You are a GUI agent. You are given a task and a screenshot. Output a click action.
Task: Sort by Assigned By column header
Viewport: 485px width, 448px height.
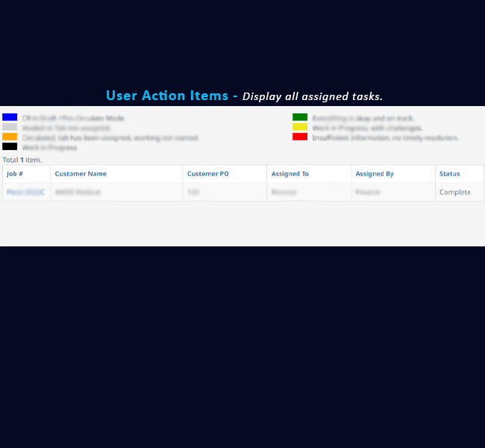coord(375,174)
